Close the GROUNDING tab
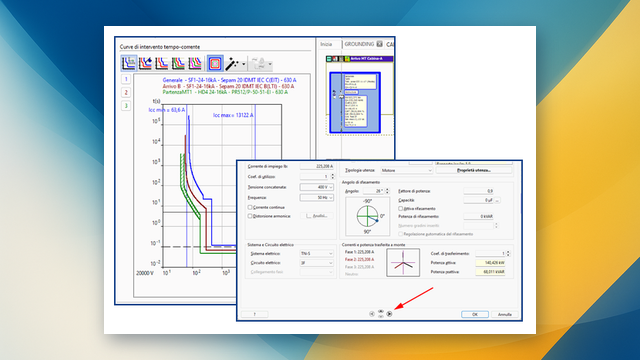Viewport: 640px width, 360px height. coord(380,44)
